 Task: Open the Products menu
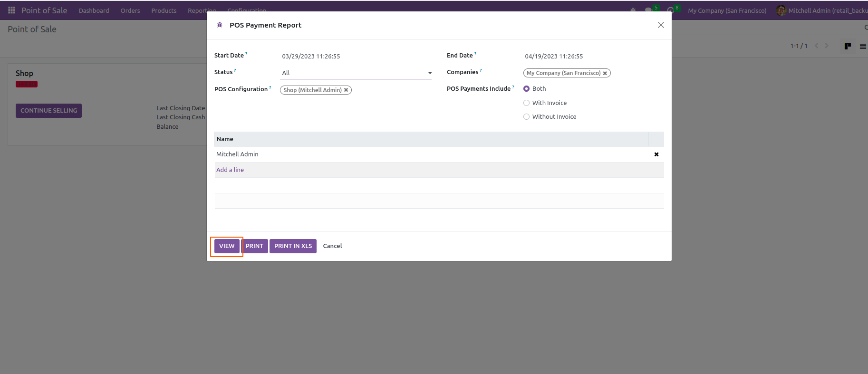pos(164,10)
